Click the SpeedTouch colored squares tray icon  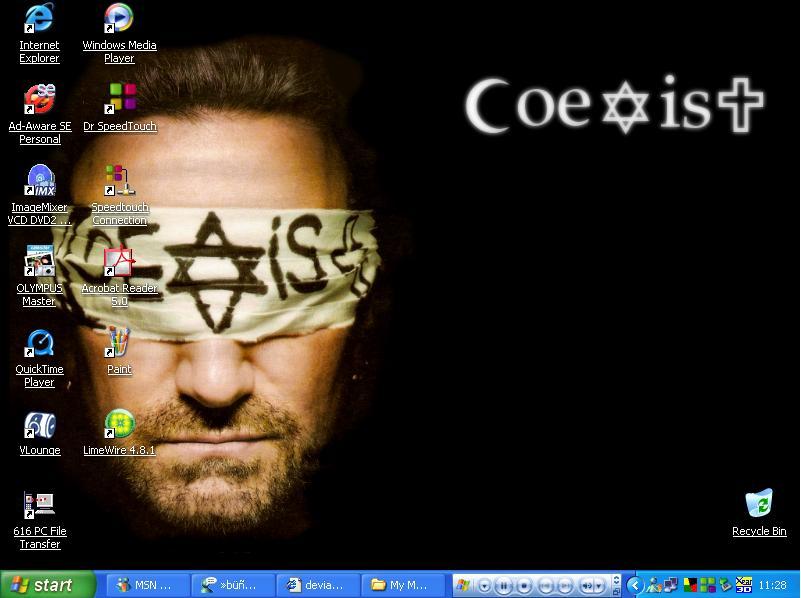[x=708, y=585]
